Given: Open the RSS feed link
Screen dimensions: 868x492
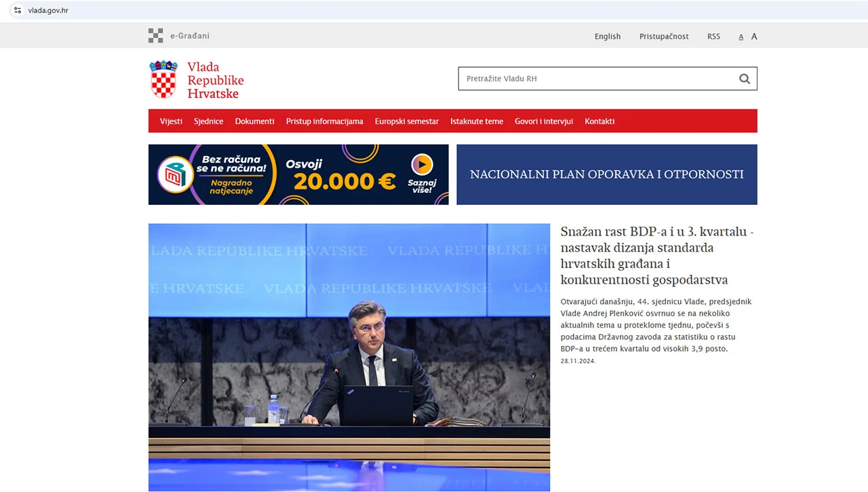Looking at the screenshot, I should pyautogui.click(x=713, y=37).
